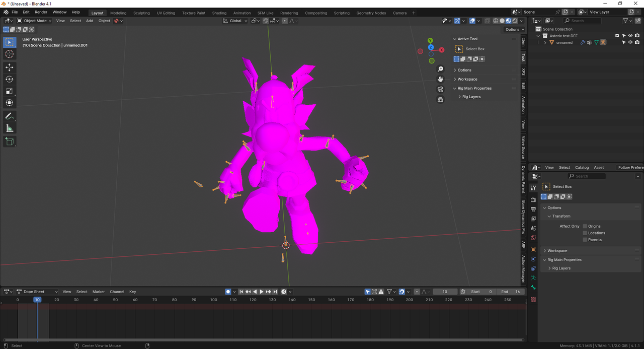Open the World properties tab icon
This screenshot has height=349, width=644.
tap(533, 238)
